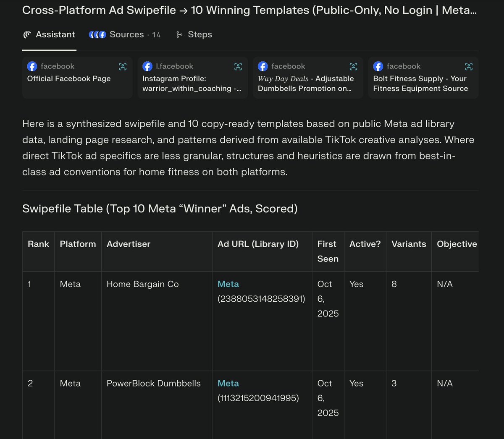Image resolution: width=504 pixels, height=439 pixels.
Task: Click the stacked Facebook source icons
Action: click(x=97, y=35)
